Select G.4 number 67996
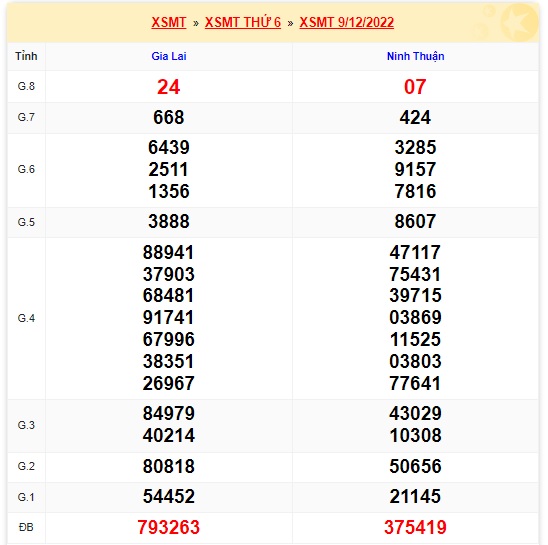This screenshot has height=545, width=548. [x=168, y=340]
